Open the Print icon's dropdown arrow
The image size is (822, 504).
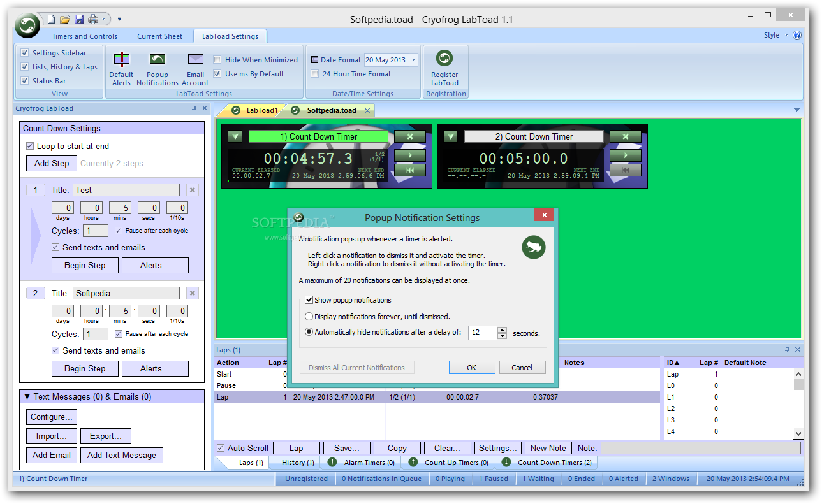pos(103,19)
